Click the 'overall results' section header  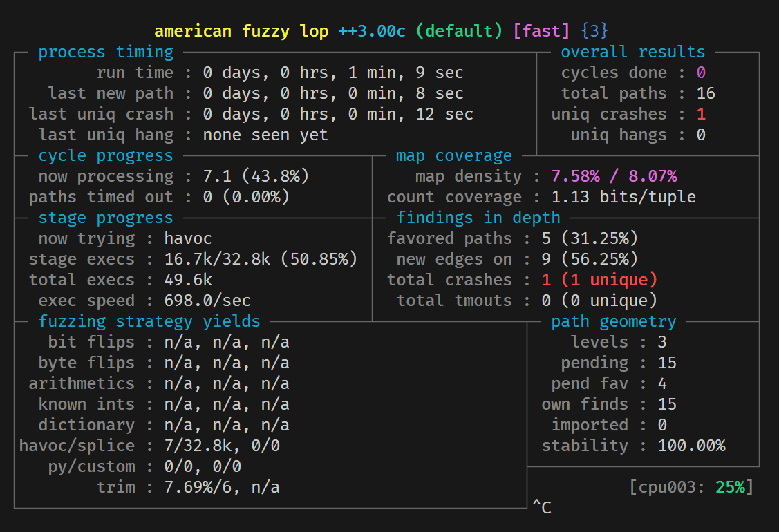(633, 52)
